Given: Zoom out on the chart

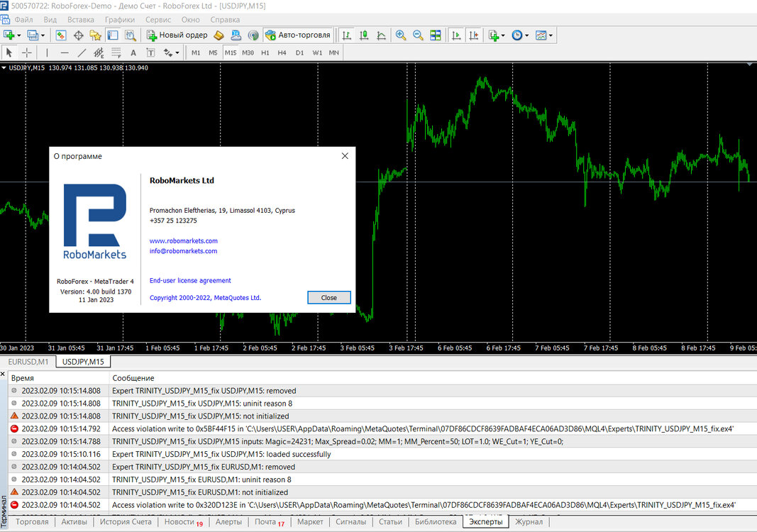Looking at the screenshot, I should (x=418, y=35).
